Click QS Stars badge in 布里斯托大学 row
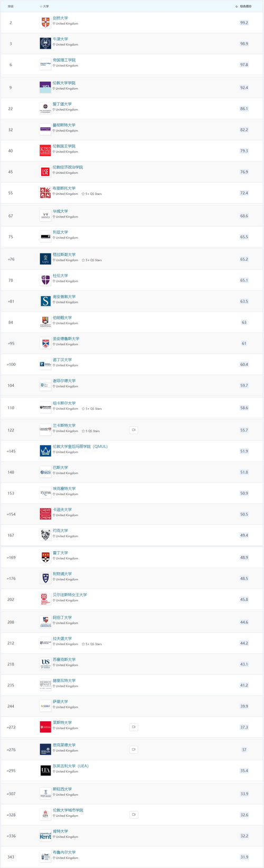 [x=91, y=194]
